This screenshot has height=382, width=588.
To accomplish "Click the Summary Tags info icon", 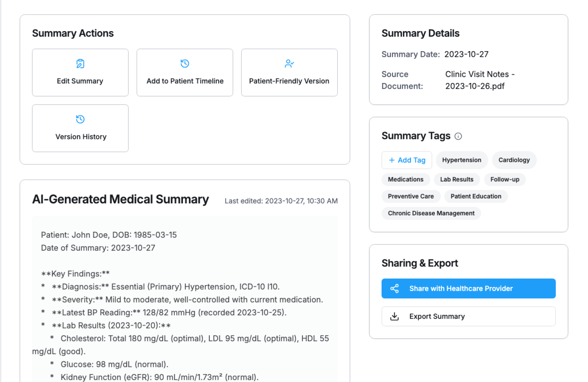I will [x=458, y=136].
